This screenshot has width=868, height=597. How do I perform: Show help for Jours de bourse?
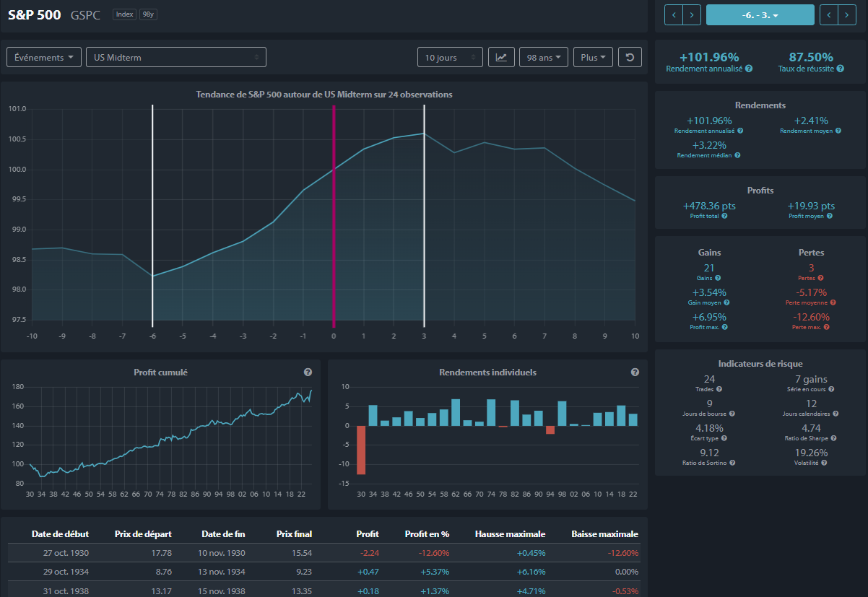pos(732,414)
